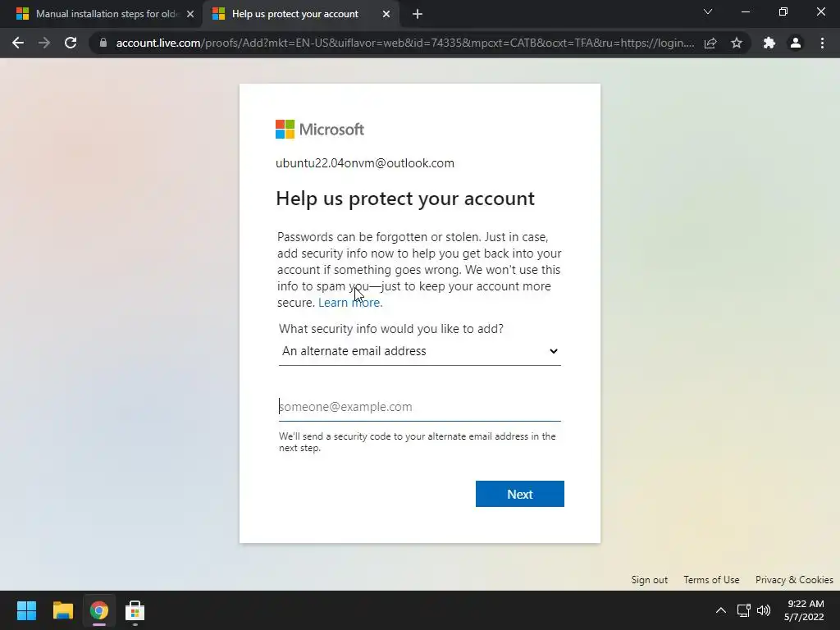Click the browser forward arrow
This screenshot has width=840, height=630.
(x=44, y=43)
